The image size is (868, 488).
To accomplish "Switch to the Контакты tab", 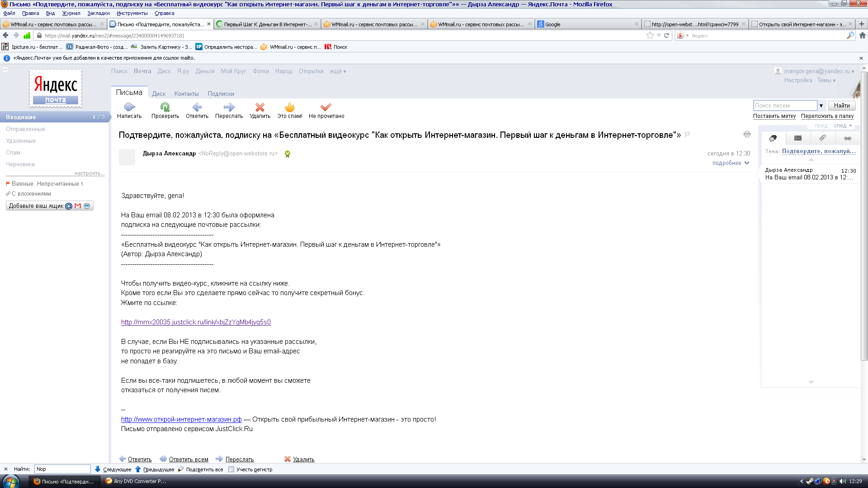I will [186, 94].
